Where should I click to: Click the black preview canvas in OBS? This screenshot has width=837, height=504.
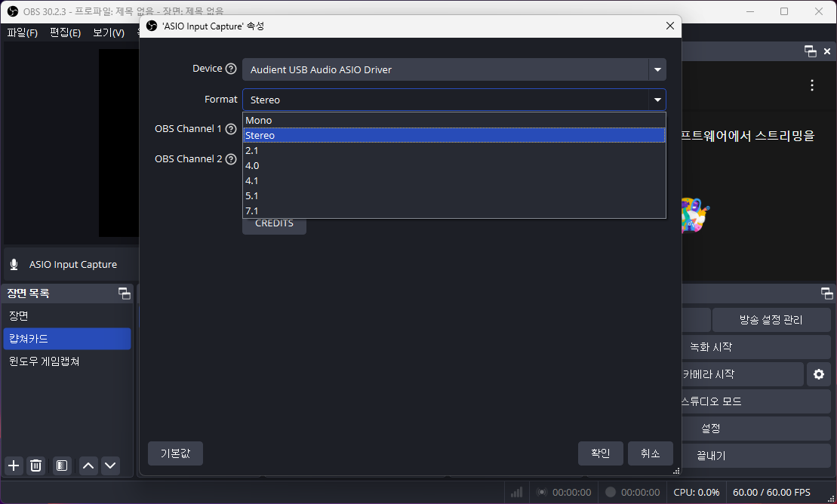(x=118, y=143)
